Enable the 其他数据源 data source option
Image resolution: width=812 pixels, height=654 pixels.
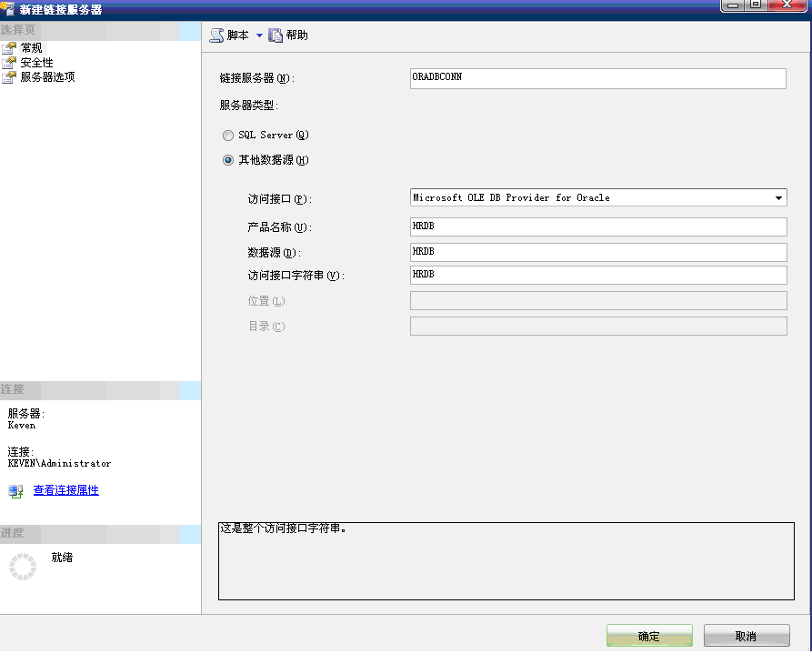pos(228,160)
